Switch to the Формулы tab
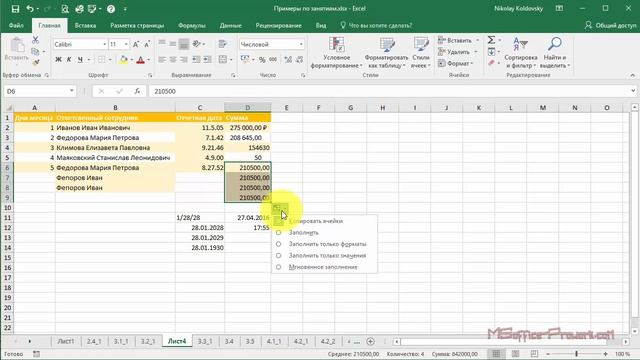Viewport: 640px width, 360px height. point(192,25)
